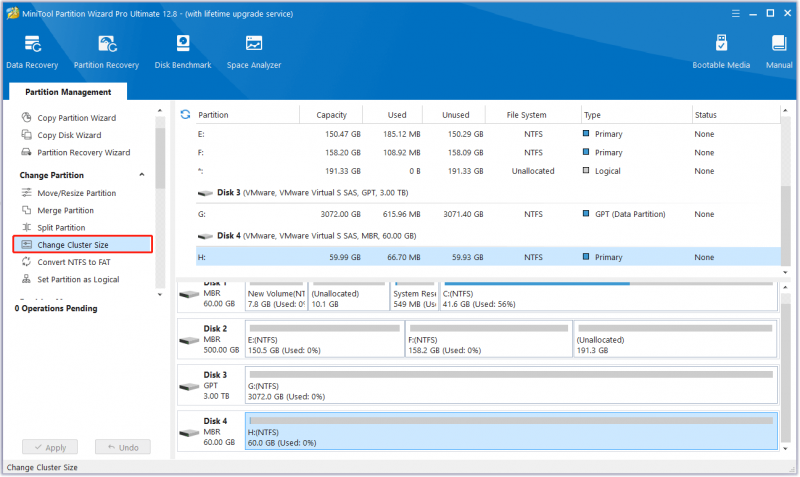
Task: Open the Data Recovery tool
Action: click(x=32, y=51)
